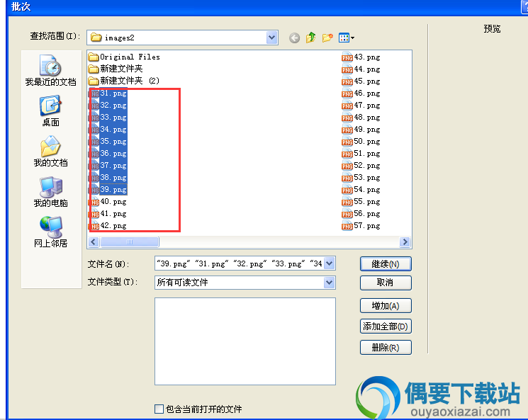Select file 48.png icon
This screenshot has height=420, width=528.
click(347, 118)
